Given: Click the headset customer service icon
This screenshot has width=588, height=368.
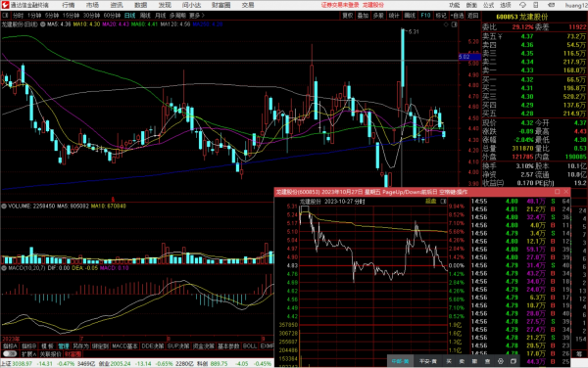Looking at the screenshot, I should pyautogui.click(x=522, y=5).
